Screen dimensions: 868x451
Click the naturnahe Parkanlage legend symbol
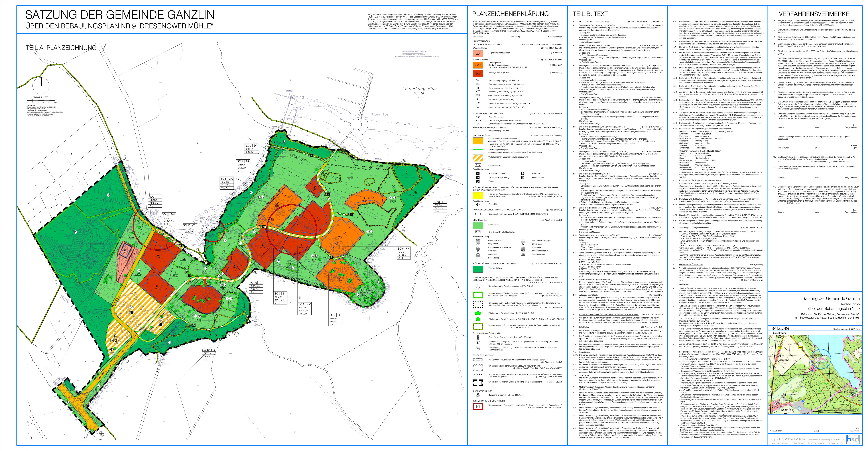click(x=523, y=240)
